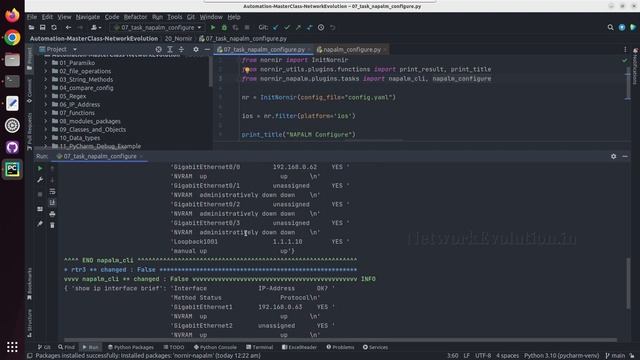Expand the 08_modules_packages folder

(x=46, y=121)
